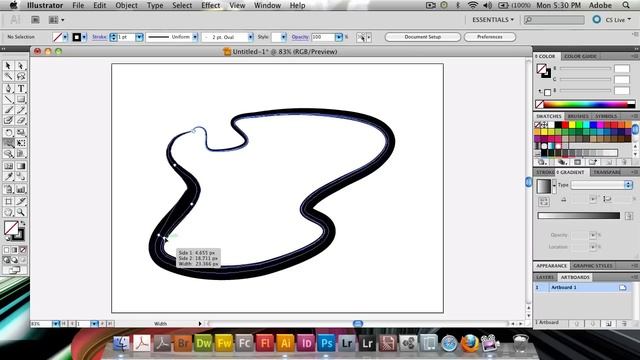Set paint to Color in toolbox
Image resolution: width=640 pixels, height=360 pixels.
[7, 250]
